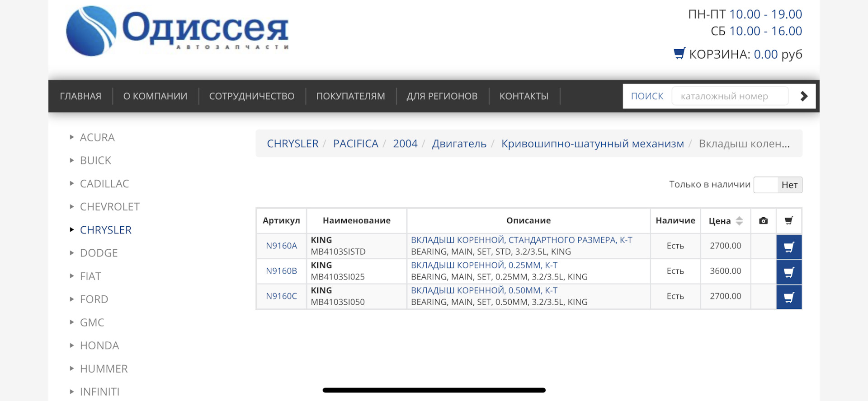Sort the table by Цена arrows
The width and height of the screenshot is (868, 401).
(739, 221)
